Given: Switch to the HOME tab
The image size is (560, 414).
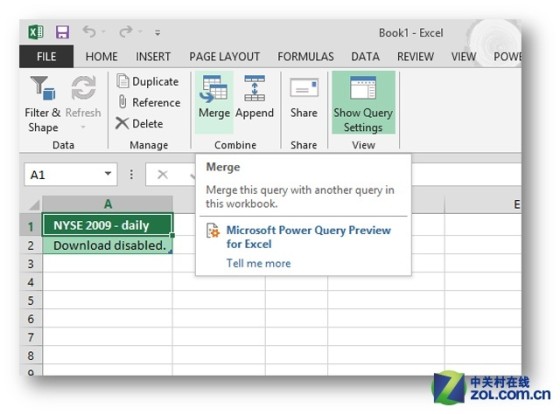Looking at the screenshot, I should click(x=101, y=56).
